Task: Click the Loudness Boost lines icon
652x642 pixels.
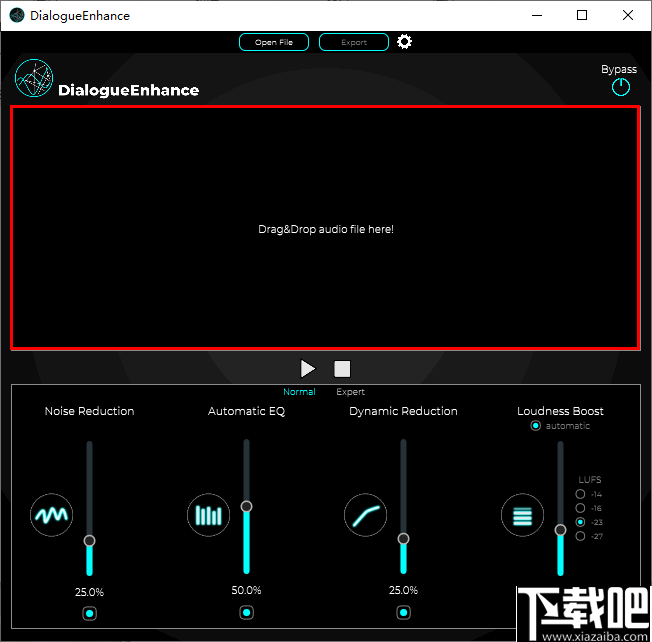Action: pos(522,515)
